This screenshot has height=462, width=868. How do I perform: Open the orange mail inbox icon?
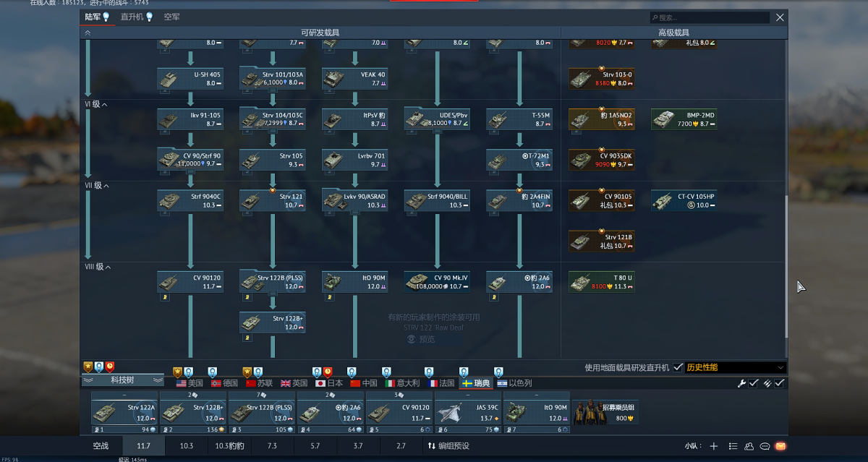coord(780,446)
